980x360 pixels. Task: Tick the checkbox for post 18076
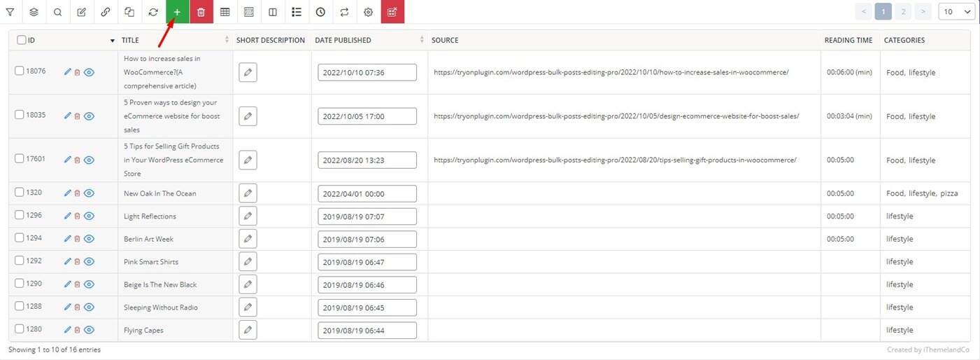20,71
